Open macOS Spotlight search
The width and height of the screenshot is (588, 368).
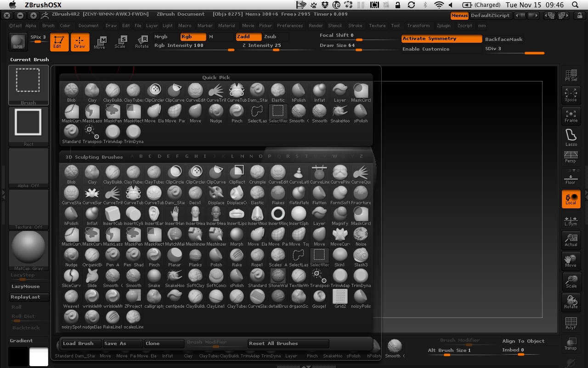[x=575, y=5]
